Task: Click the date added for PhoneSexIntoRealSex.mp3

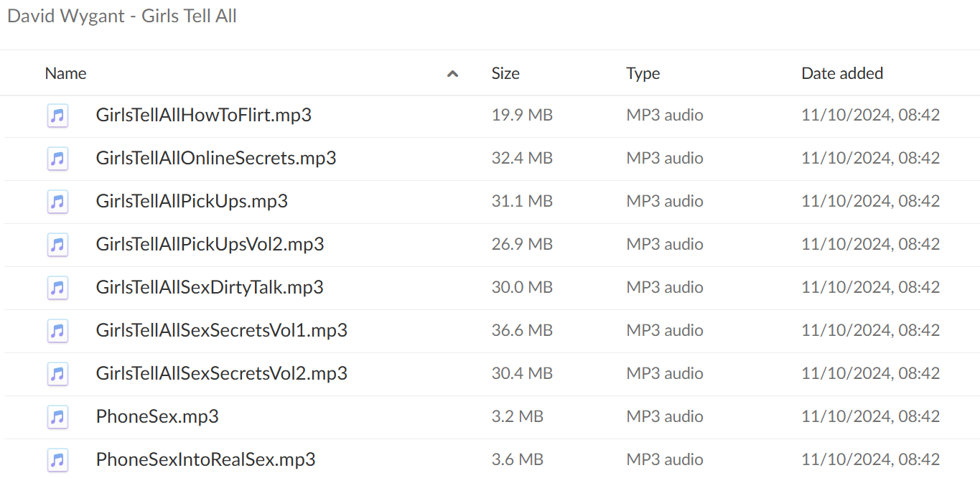Action: (x=871, y=459)
